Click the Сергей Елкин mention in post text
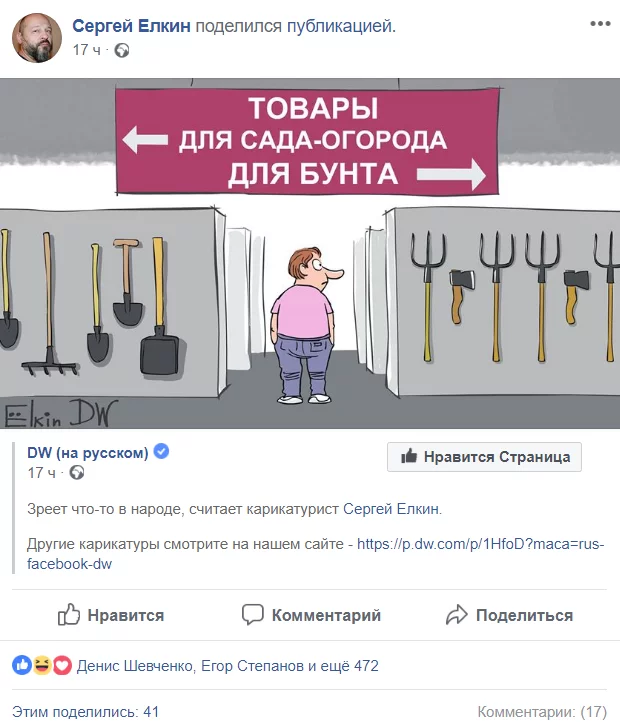The width and height of the screenshot is (620, 724). click(391, 509)
